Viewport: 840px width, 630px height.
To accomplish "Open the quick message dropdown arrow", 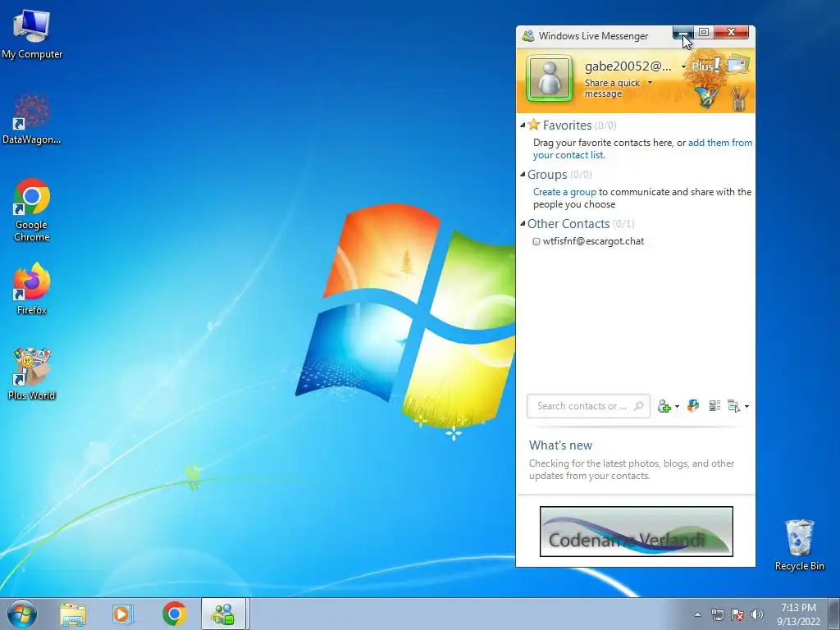I will [x=650, y=83].
